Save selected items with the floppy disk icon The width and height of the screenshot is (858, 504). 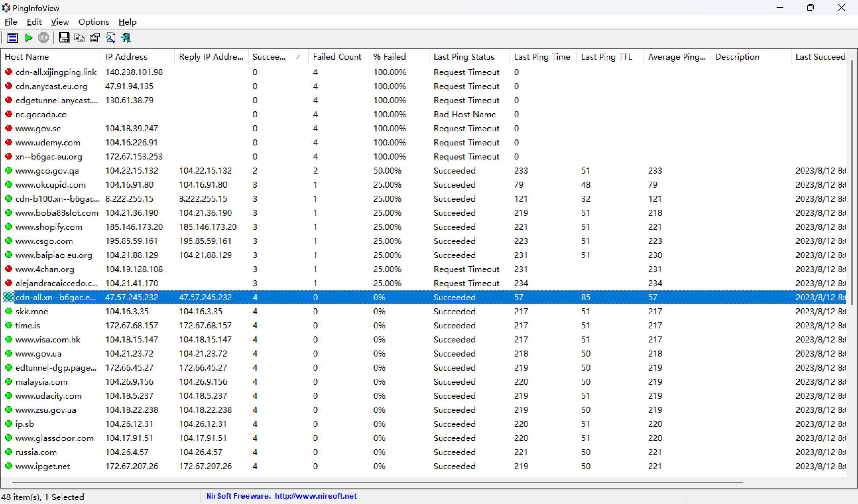(x=64, y=38)
